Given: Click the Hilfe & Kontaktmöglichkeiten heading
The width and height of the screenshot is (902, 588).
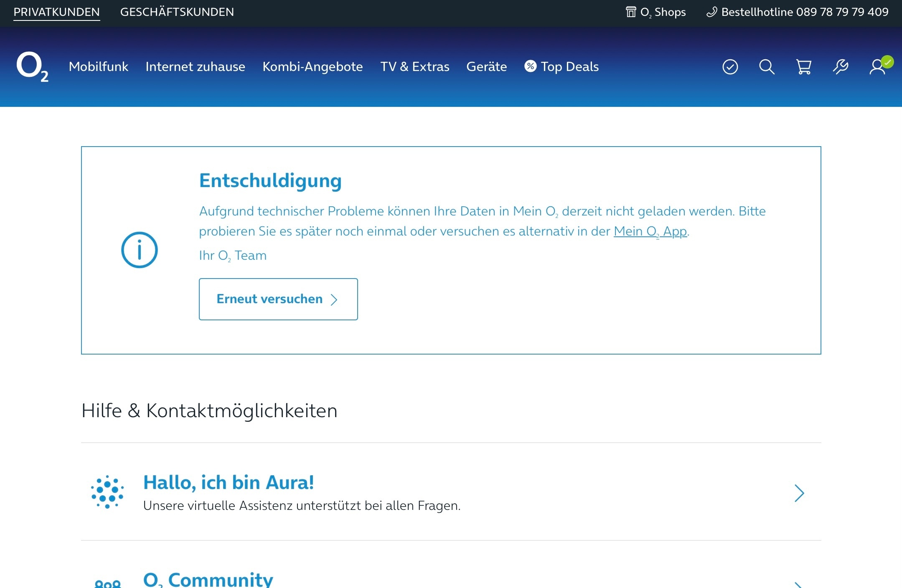Looking at the screenshot, I should click(x=209, y=411).
